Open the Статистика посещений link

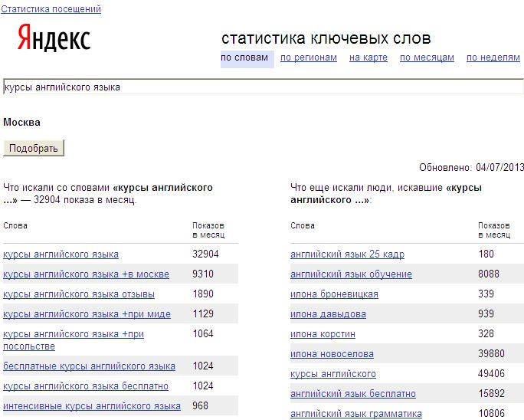click(51, 9)
